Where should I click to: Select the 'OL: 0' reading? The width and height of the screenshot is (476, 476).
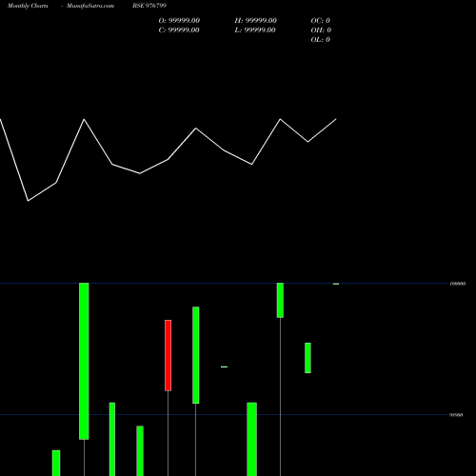coord(321,40)
